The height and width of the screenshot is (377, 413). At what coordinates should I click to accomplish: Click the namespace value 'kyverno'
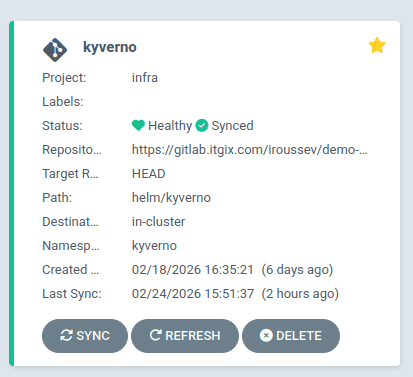[154, 246]
